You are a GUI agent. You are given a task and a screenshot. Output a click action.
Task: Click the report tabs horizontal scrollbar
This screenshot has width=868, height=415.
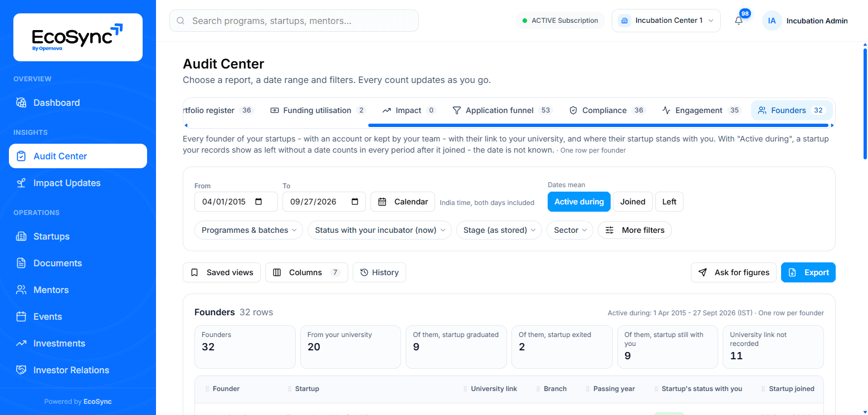(598, 125)
